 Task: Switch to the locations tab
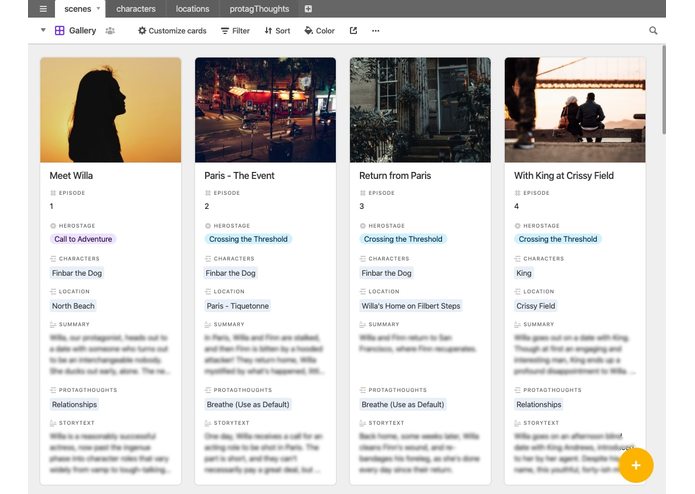tap(192, 9)
